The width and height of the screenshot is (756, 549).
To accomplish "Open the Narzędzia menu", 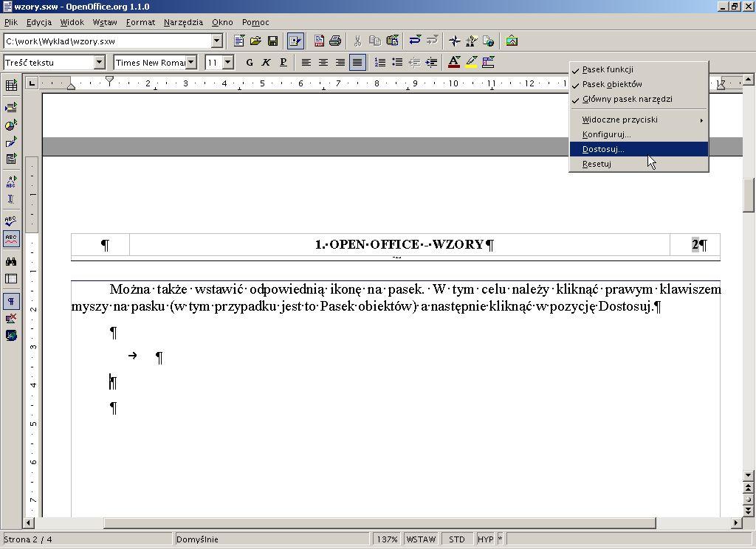I will point(183,22).
